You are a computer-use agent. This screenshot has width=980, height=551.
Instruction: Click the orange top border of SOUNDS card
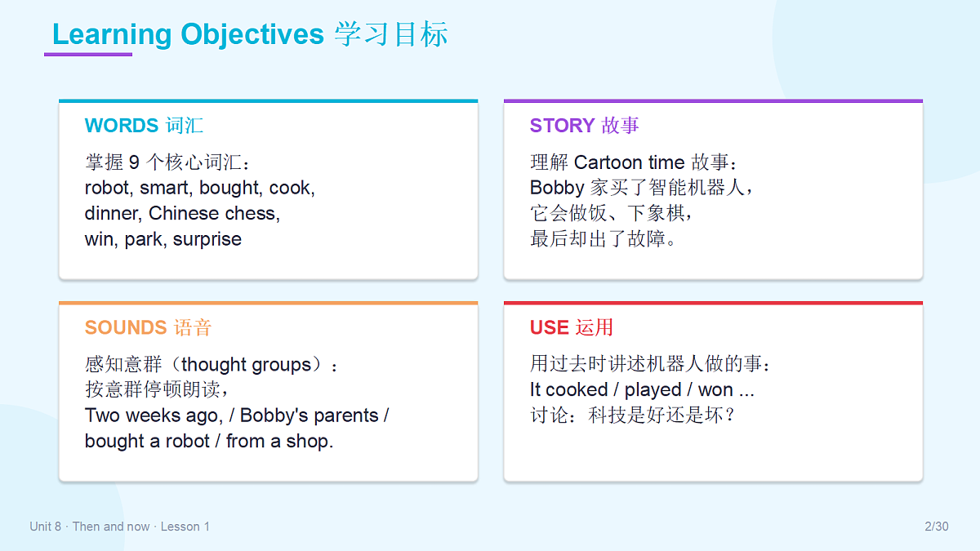point(269,303)
